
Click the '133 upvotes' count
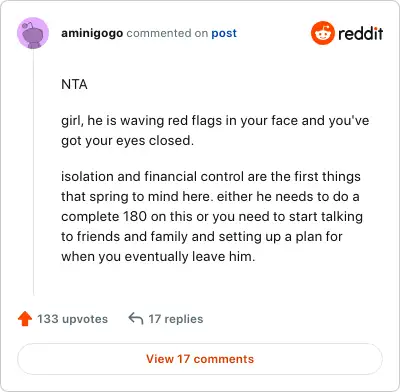point(72,319)
